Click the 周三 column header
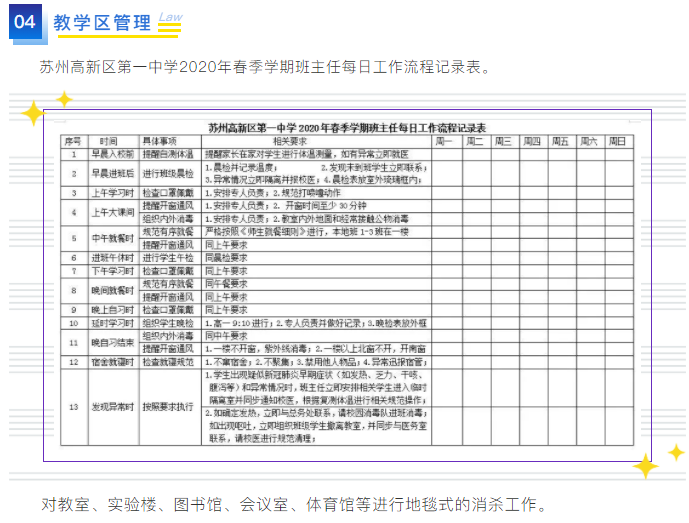Viewport: 689px width, 523px height. pos(503,142)
